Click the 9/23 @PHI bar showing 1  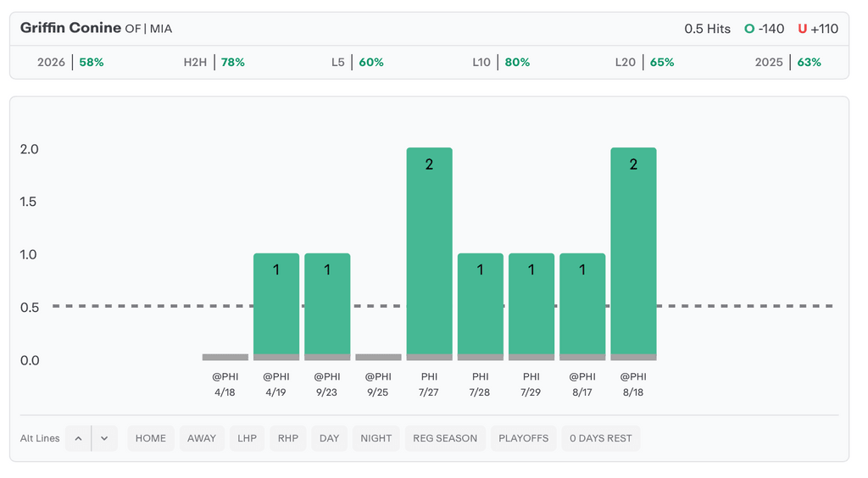point(327,307)
